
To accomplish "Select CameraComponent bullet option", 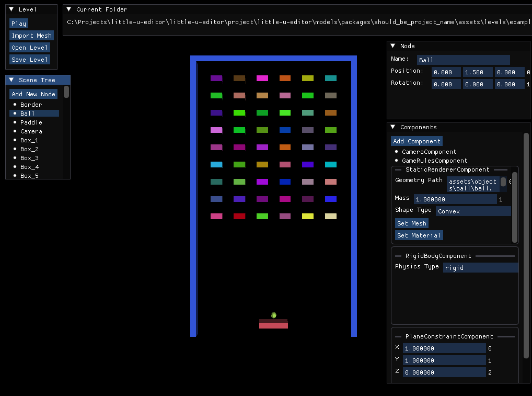I will [x=429, y=152].
